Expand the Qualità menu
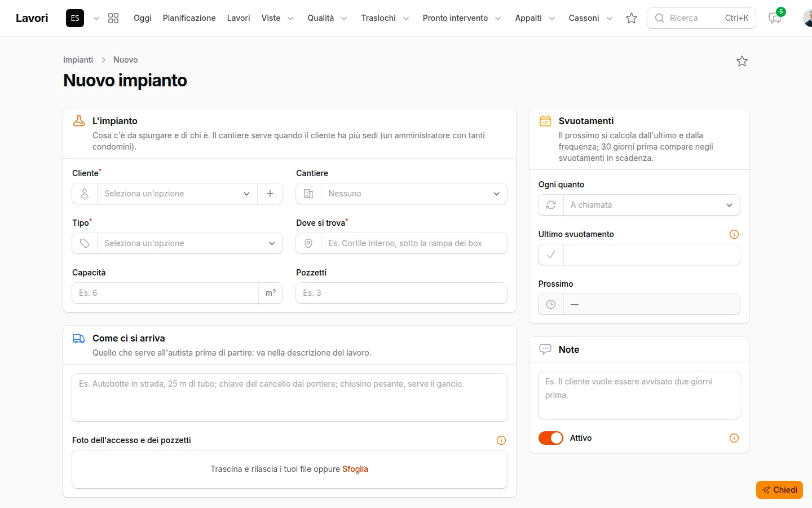This screenshot has height=508, width=812. point(327,18)
